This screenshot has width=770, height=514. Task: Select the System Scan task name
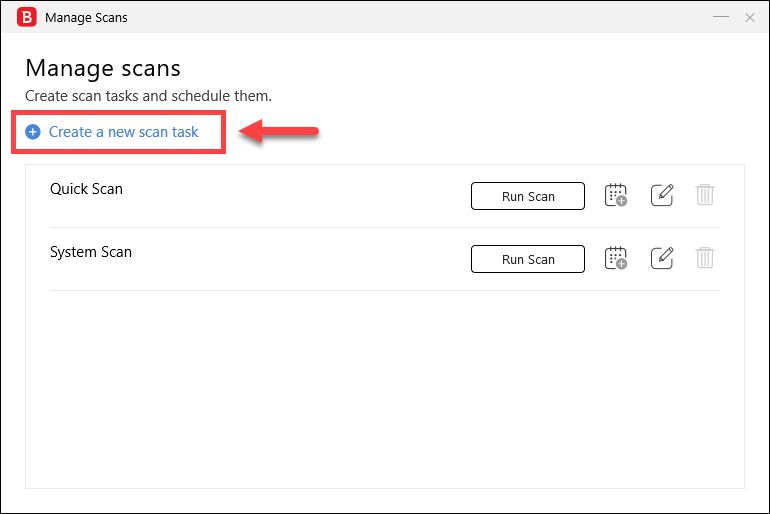pos(91,252)
